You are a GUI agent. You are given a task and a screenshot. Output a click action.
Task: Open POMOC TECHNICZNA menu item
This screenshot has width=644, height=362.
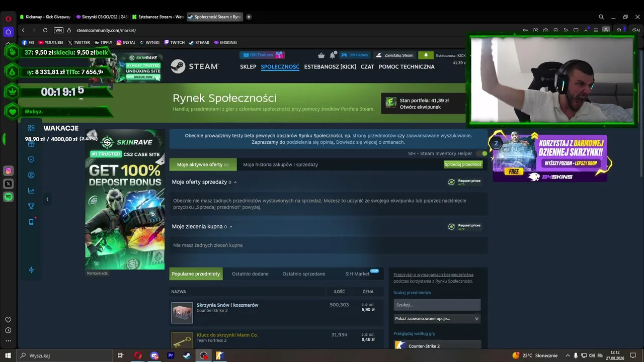point(407,67)
